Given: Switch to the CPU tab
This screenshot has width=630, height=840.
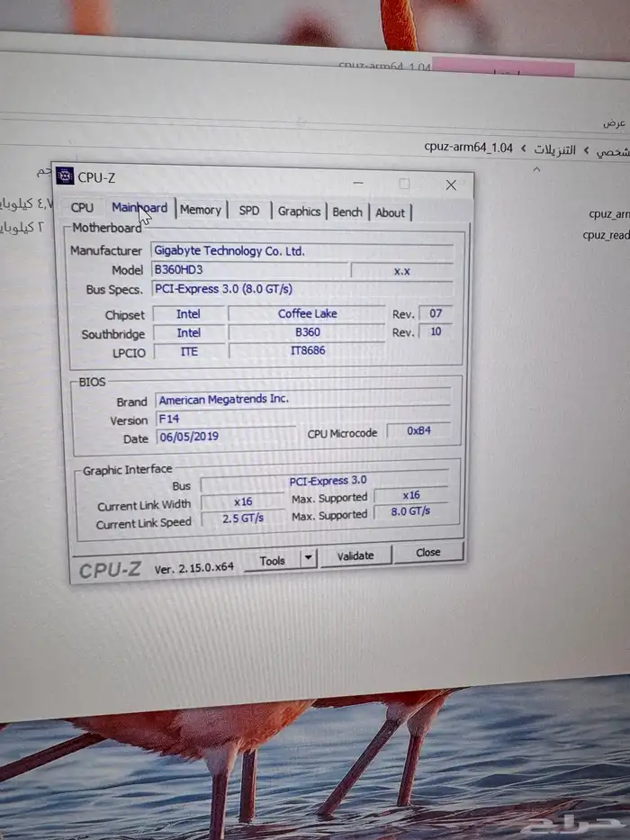Looking at the screenshot, I should coord(82,207).
